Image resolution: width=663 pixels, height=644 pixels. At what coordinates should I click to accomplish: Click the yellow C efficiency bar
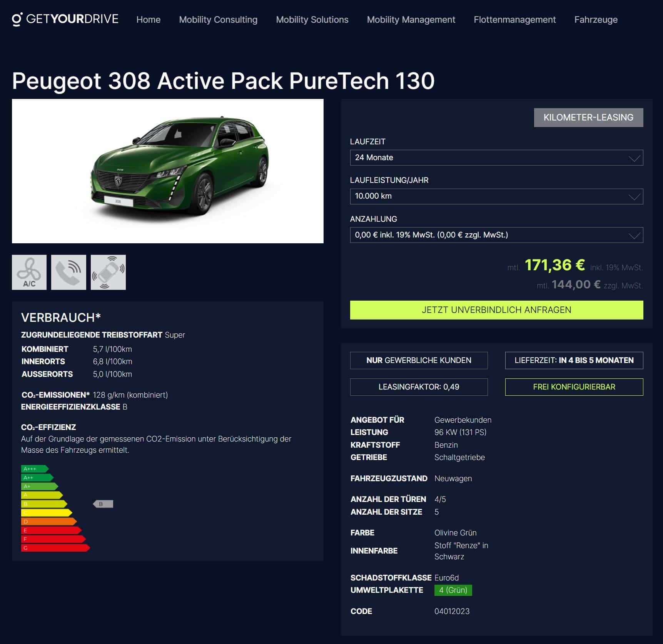pyautogui.click(x=47, y=513)
